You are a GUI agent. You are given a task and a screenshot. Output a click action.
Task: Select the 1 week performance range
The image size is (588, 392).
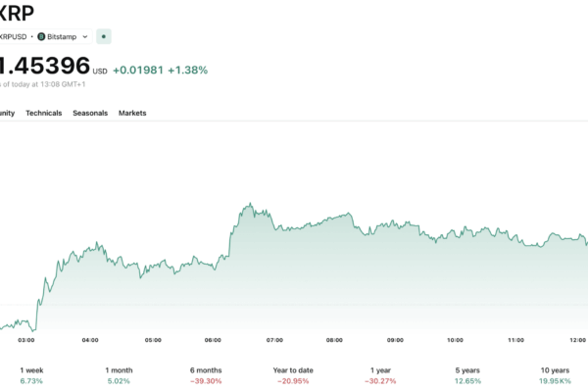pyautogui.click(x=33, y=375)
